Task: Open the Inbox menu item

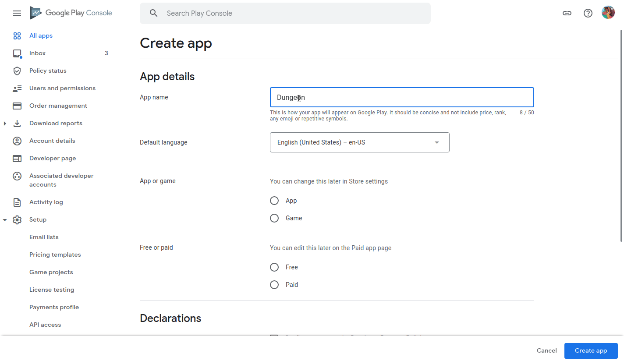Action: [x=38, y=53]
